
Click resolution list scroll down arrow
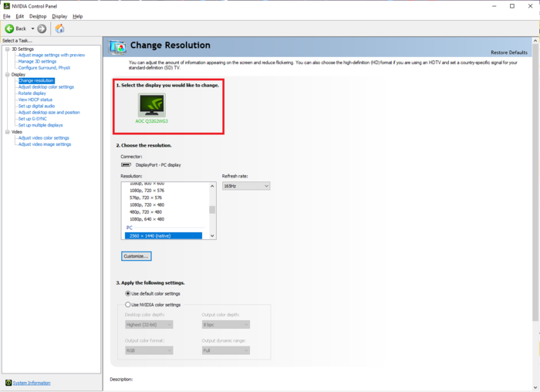(x=212, y=235)
